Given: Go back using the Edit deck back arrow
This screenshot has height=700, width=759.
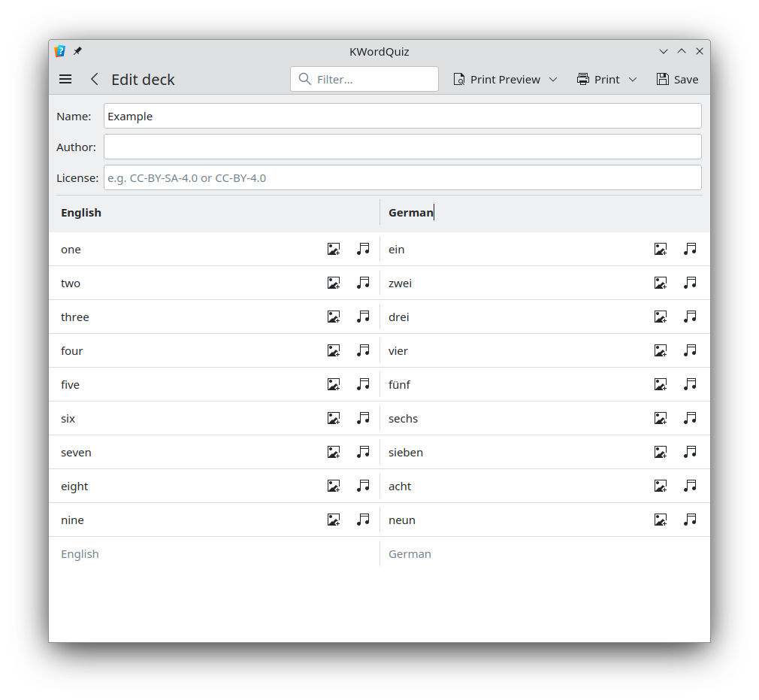Looking at the screenshot, I should 94,79.
